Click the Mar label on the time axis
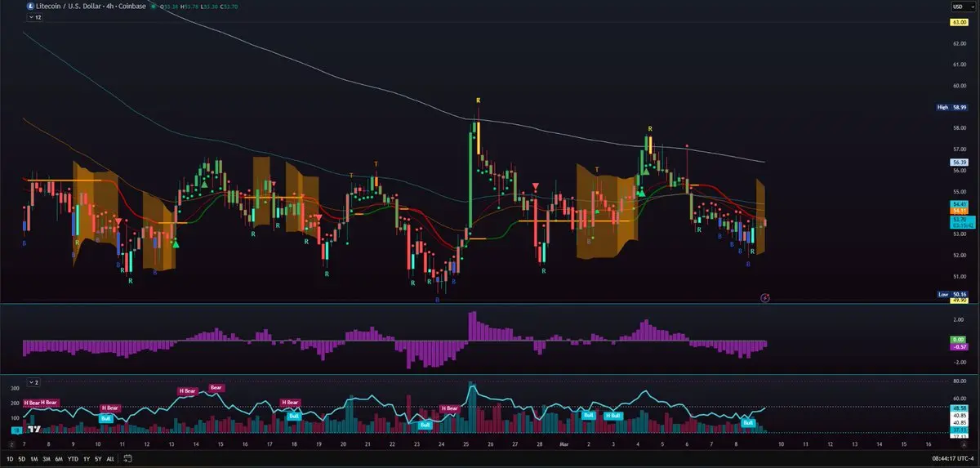The height and width of the screenshot is (468, 980). pyautogui.click(x=565, y=443)
